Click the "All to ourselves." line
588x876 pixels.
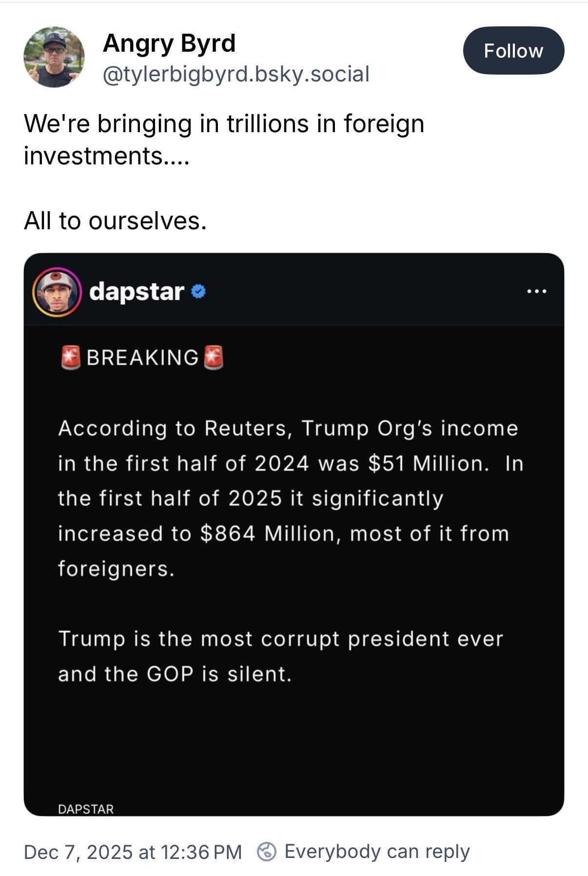point(116,220)
